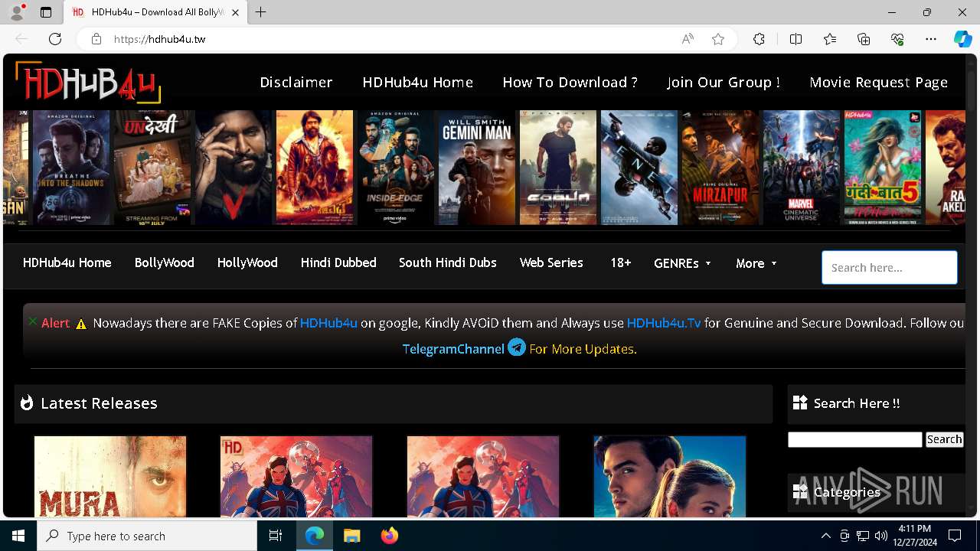View site information lock icon

point(96,39)
